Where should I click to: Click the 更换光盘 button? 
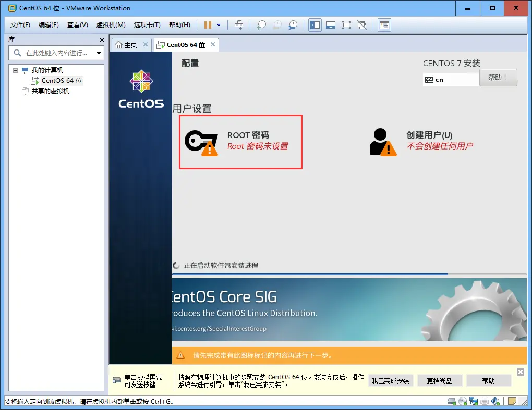[439, 381]
